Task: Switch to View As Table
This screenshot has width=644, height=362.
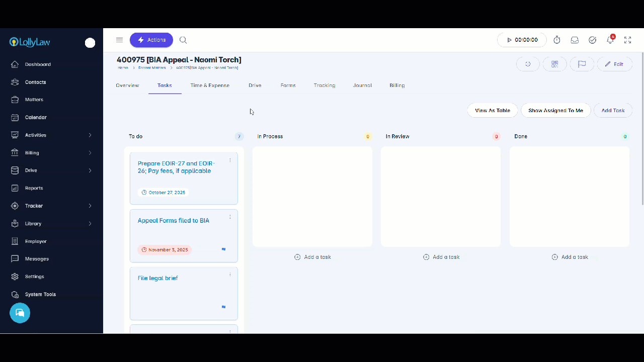Action: click(x=492, y=111)
